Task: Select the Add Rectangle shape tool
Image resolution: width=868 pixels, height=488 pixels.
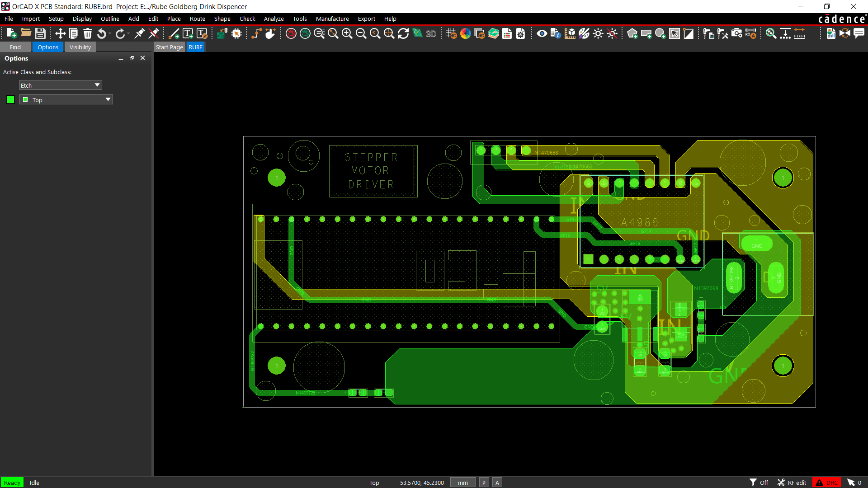Action: [646, 33]
